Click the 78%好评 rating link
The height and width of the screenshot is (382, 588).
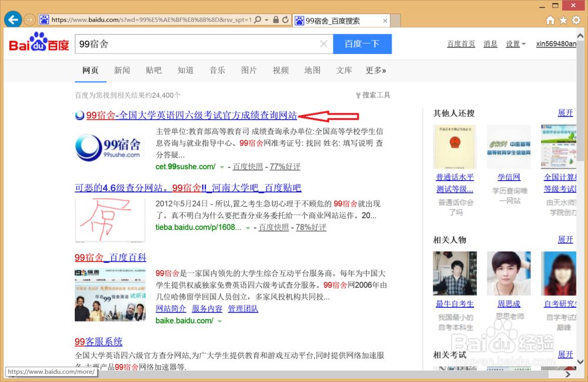tap(311, 227)
